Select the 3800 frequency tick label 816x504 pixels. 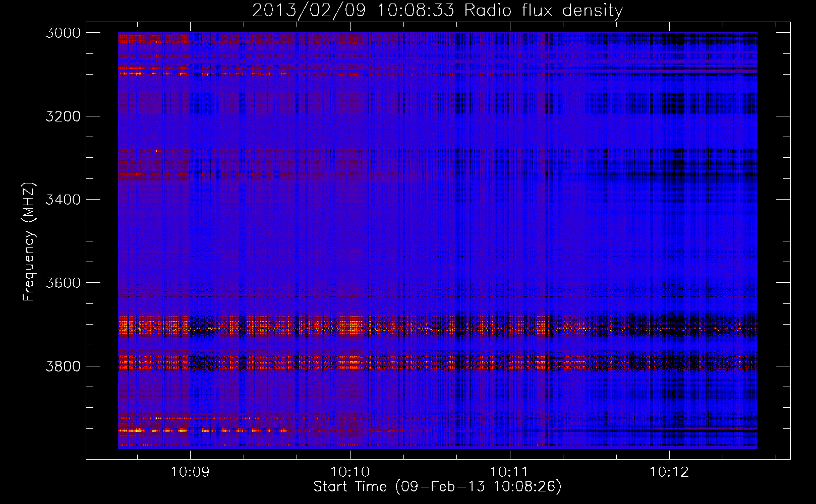coord(63,366)
